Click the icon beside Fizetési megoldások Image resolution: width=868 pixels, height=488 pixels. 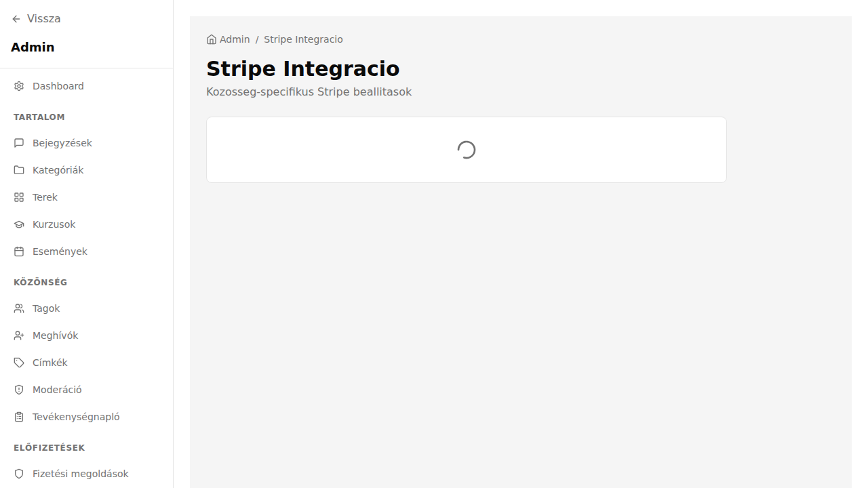(x=18, y=473)
